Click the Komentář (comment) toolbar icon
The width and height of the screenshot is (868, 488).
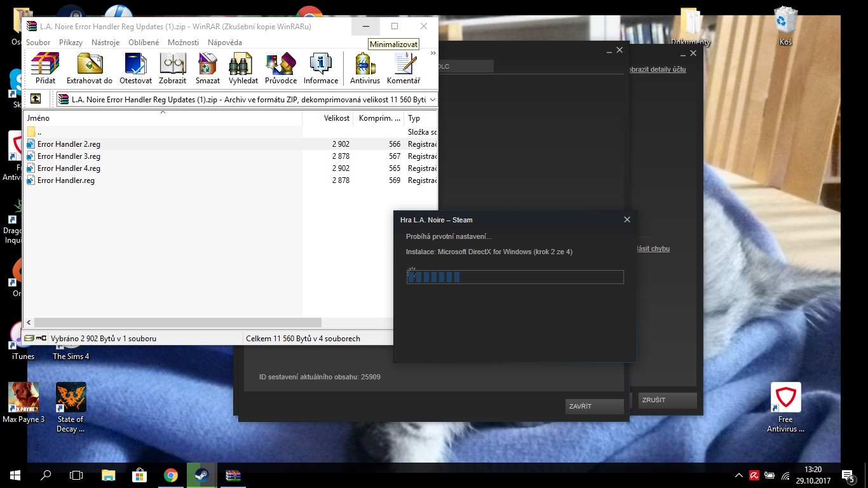point(403,68)
